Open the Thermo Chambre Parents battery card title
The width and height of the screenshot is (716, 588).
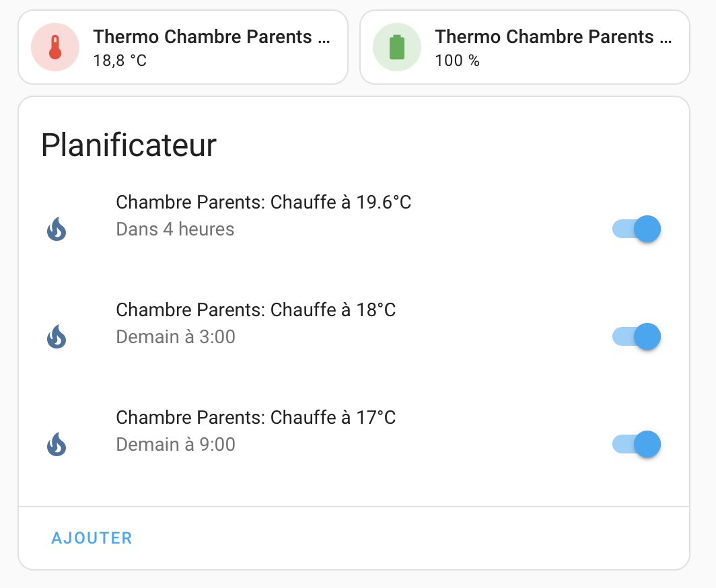pyautogui.click(x=553, y=37)
